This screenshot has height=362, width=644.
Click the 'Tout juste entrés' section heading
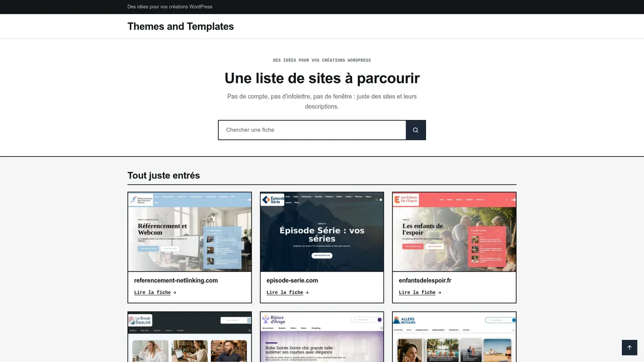(x=164, y=175)
